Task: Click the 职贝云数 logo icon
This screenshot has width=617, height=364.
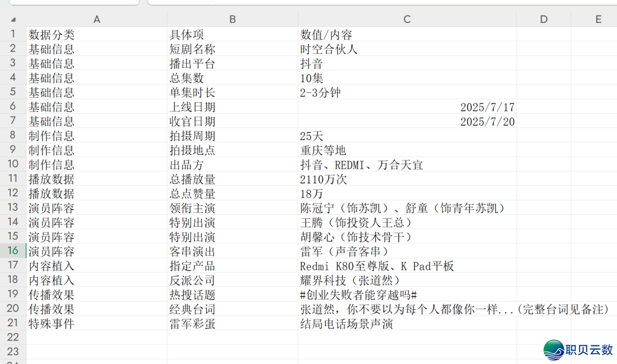Action: click(x=554, y=350)
